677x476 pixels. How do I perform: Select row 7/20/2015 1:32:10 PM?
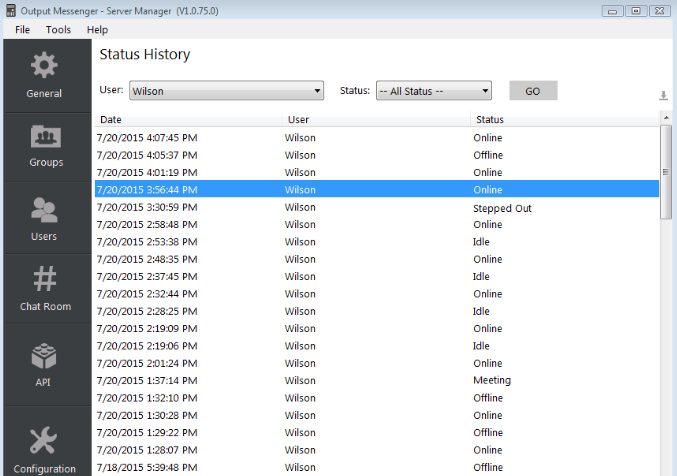pyautogui.click(x=377, y=398)
